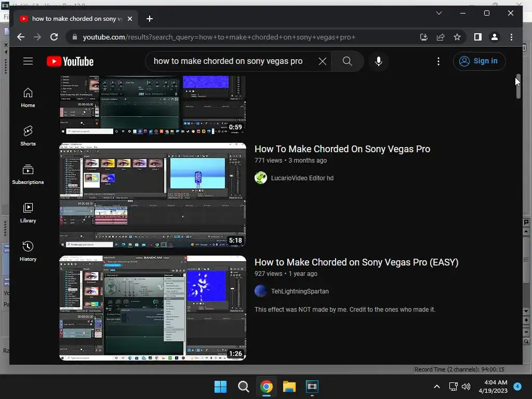Click the YouTube logo
This screenshot has height=399, width=532.
pyautogui.click(x=70, y=61)
